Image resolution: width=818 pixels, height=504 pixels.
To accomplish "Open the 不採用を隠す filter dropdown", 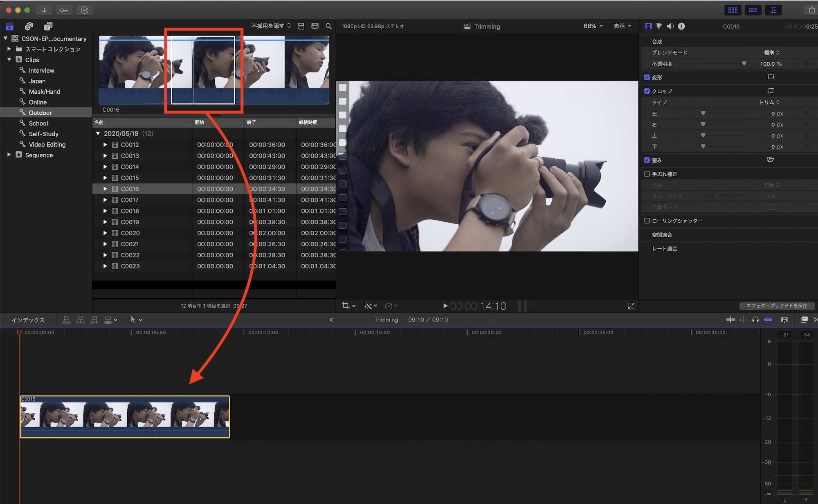I will (x=271, y=26).
